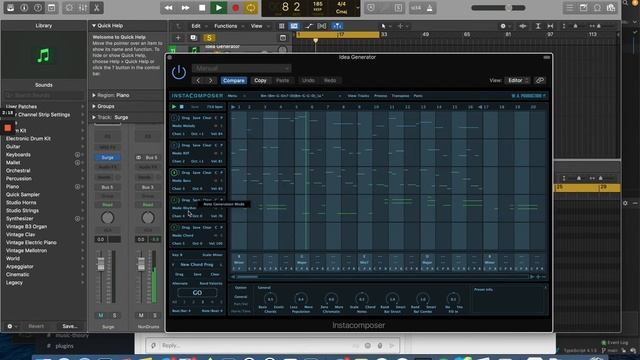
Task: Go to next plugin preset arrow
Action: [211, 80]
